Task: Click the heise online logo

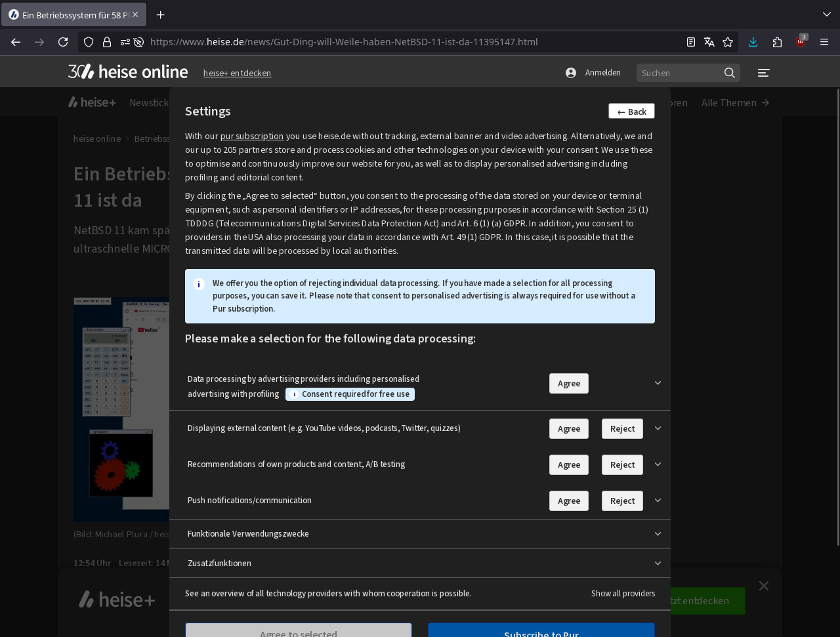Action: click(128, 72)
